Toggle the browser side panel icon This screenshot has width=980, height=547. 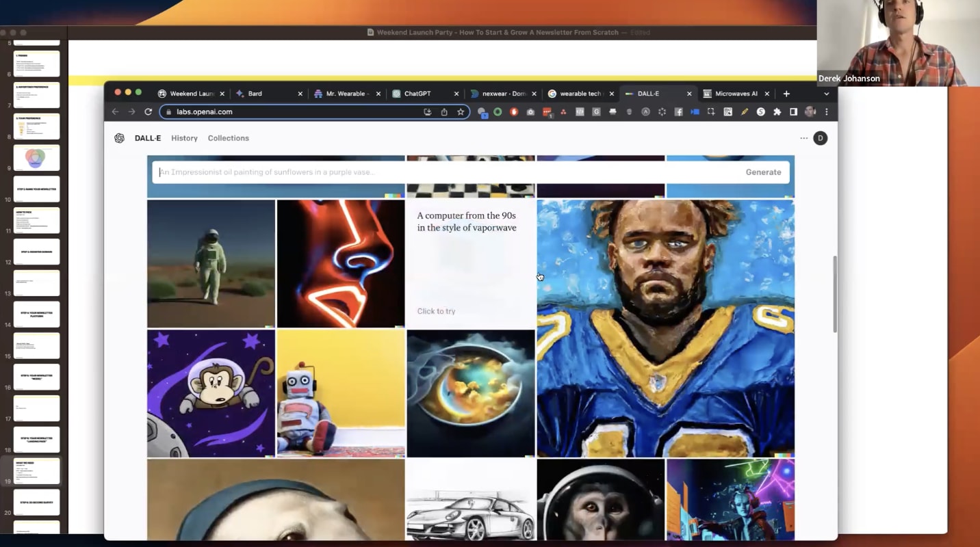click(793, 112)
